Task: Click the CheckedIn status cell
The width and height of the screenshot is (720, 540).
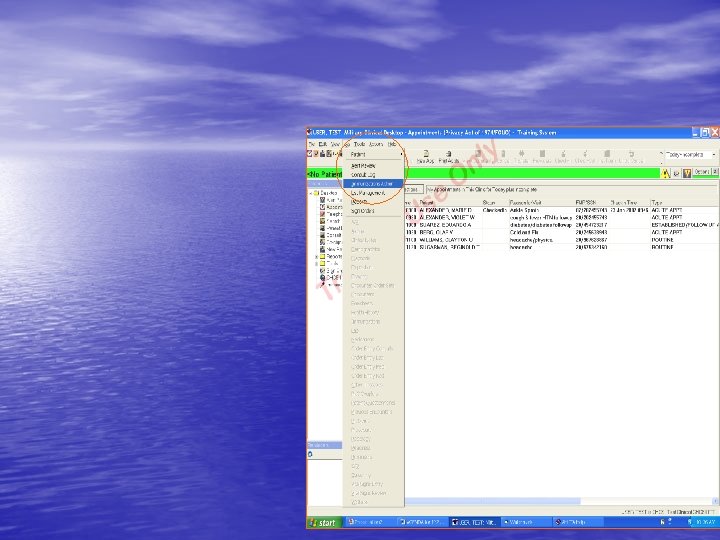Action: tap(495, 210)
